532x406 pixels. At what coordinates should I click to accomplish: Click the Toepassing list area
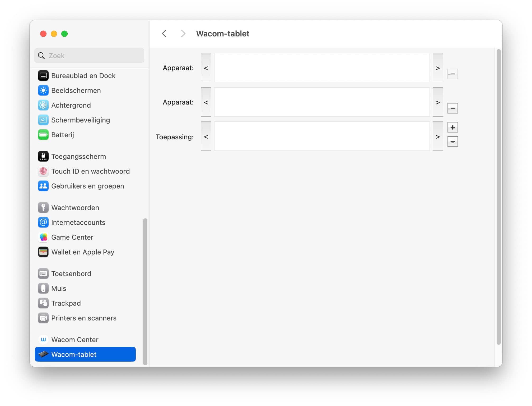pos(322,136)
